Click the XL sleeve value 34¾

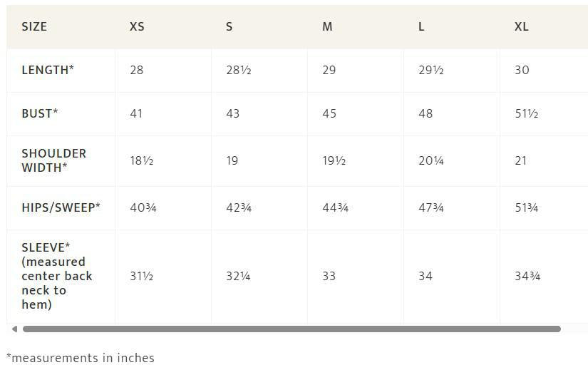click(527, 276)
